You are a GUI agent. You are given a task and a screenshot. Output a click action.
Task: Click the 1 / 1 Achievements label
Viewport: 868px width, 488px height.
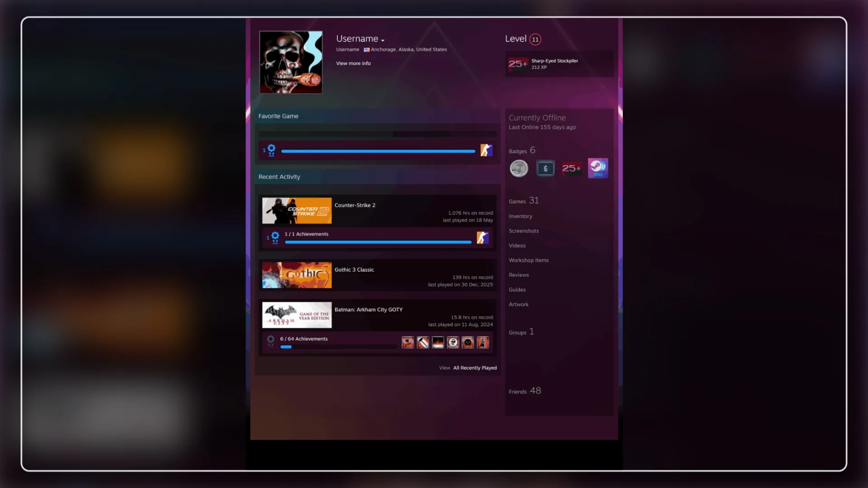306,234
